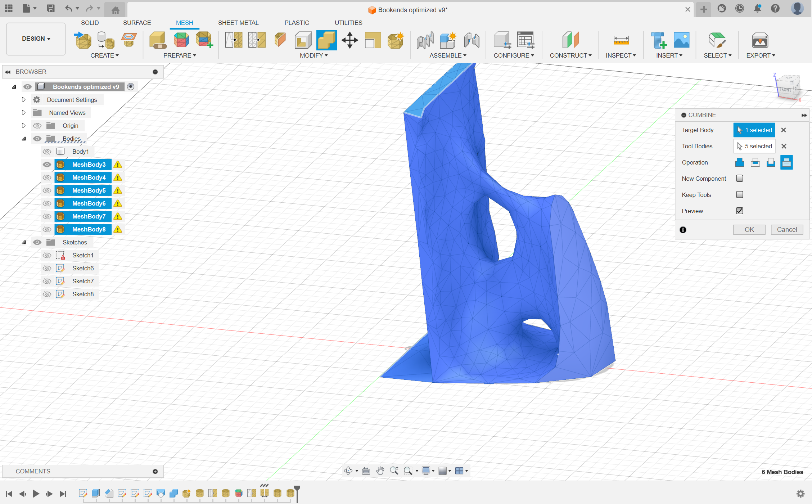Click the Generate Face Groups icon
The width and height of the screenshot is (812, 504).
(181, 40)
